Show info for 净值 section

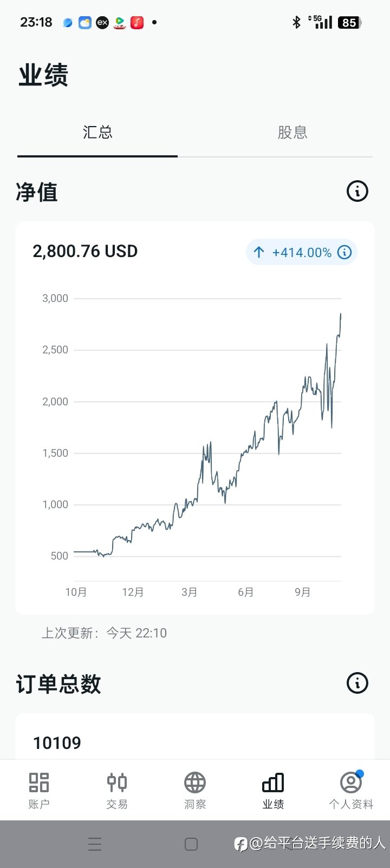pyautogui.click(x=357, y=191)
